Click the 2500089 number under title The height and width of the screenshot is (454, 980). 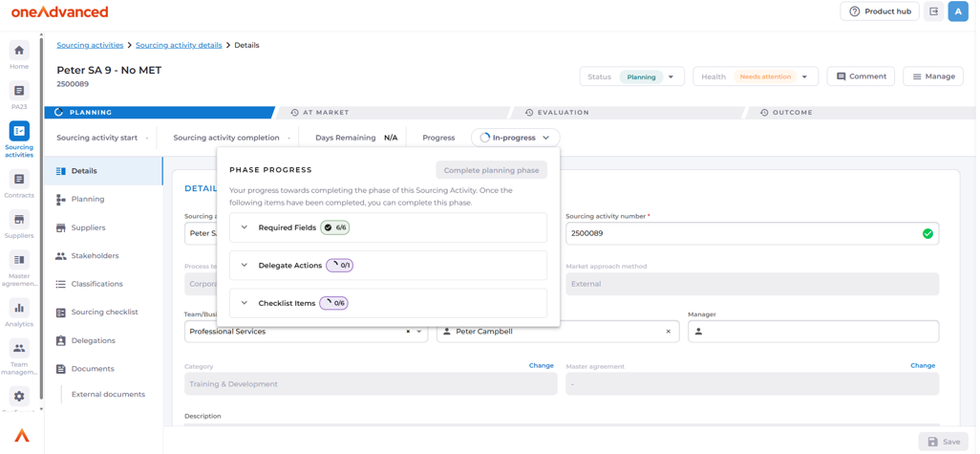(74, 83)
